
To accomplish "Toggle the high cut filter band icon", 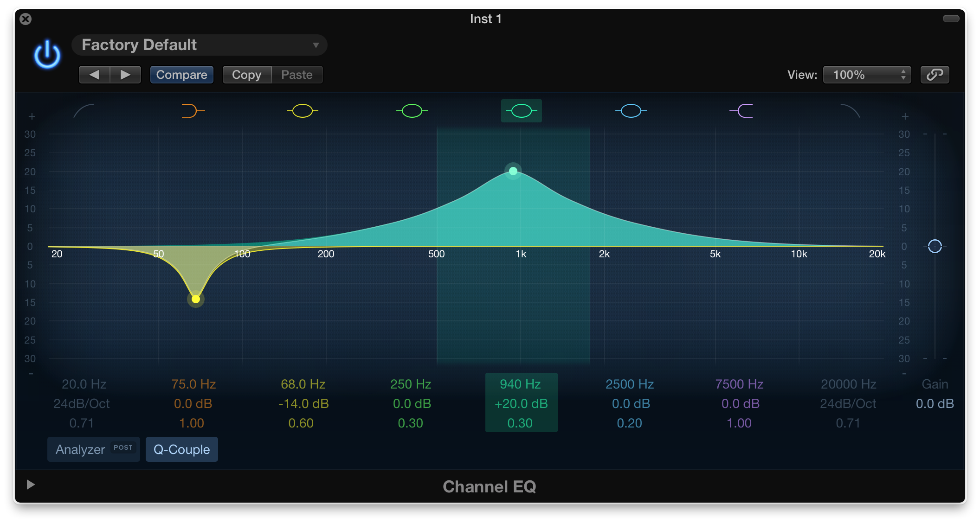I will tap(850, 111).
